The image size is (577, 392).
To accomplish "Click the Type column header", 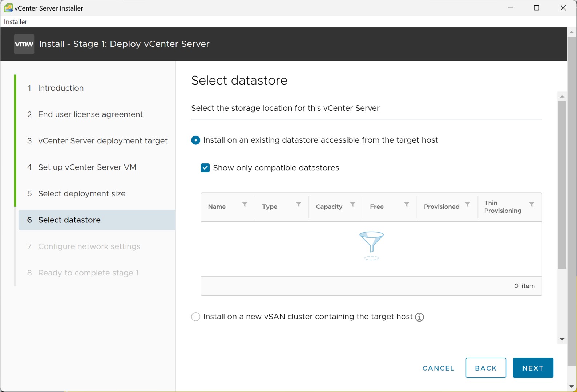I will click(270, 207).
